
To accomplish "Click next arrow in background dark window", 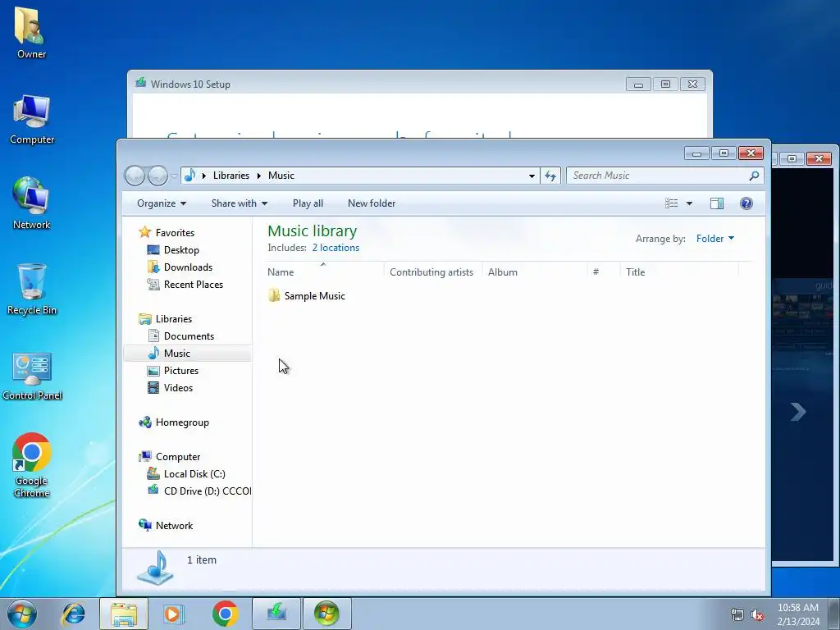I will click(797, 412).
